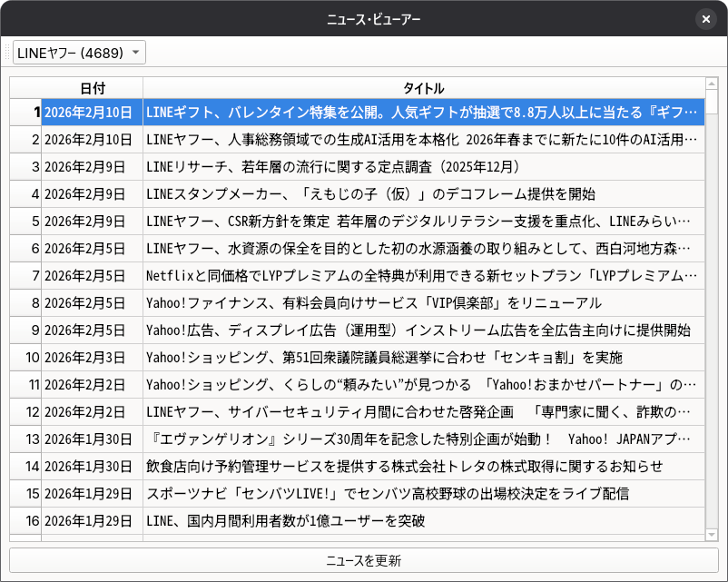Viewport: 728px width, 582px height.
Task: Click the 2026年2月2日 date in row 11
Action: click(92, 385)
